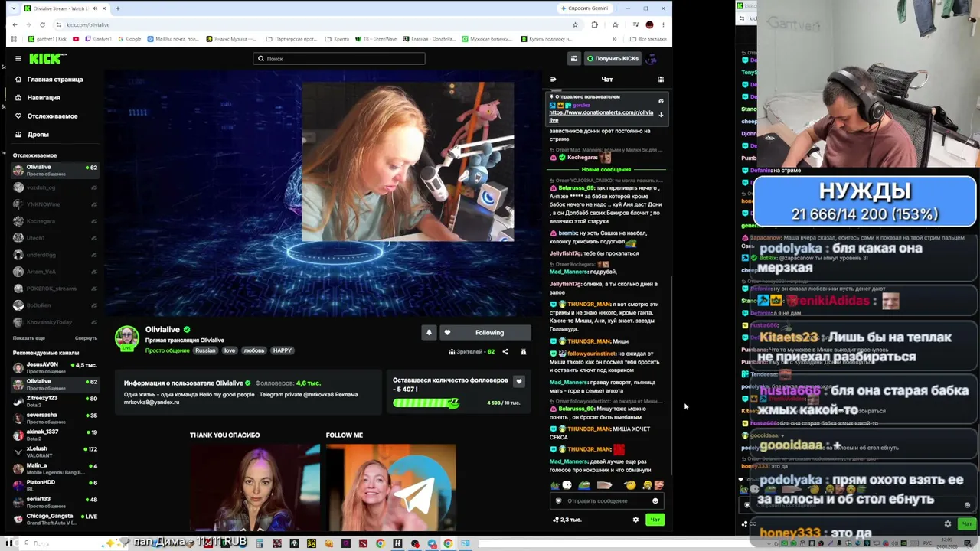
Task: Expand pinned message down arrow
Action: [x=661, y=115]
